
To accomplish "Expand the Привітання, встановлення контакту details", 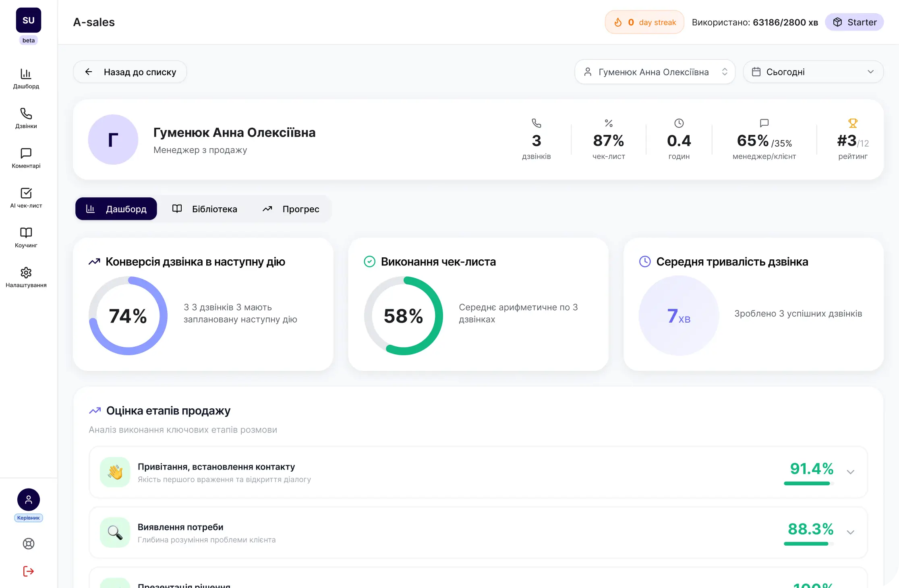I will (851, 472).
